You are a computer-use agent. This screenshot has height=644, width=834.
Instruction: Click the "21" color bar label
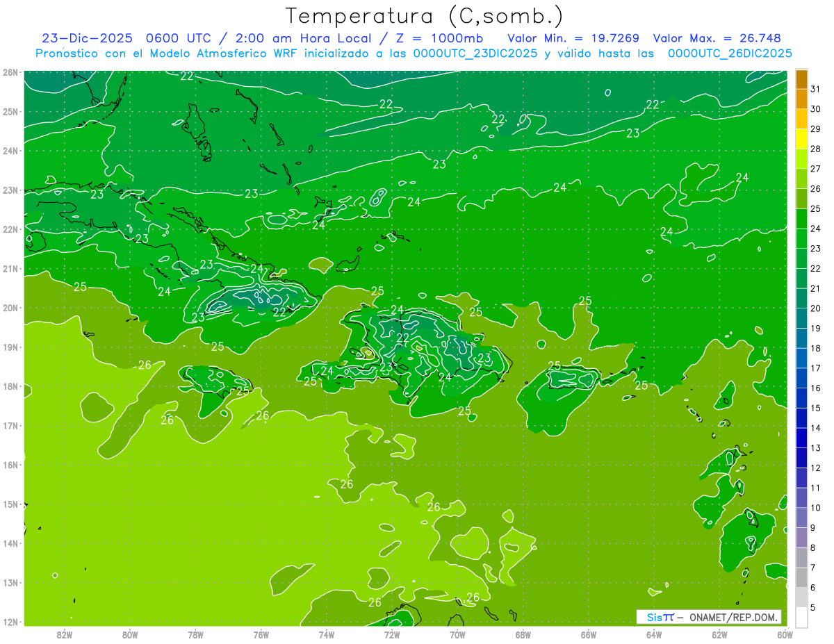(x=815, y=288)
